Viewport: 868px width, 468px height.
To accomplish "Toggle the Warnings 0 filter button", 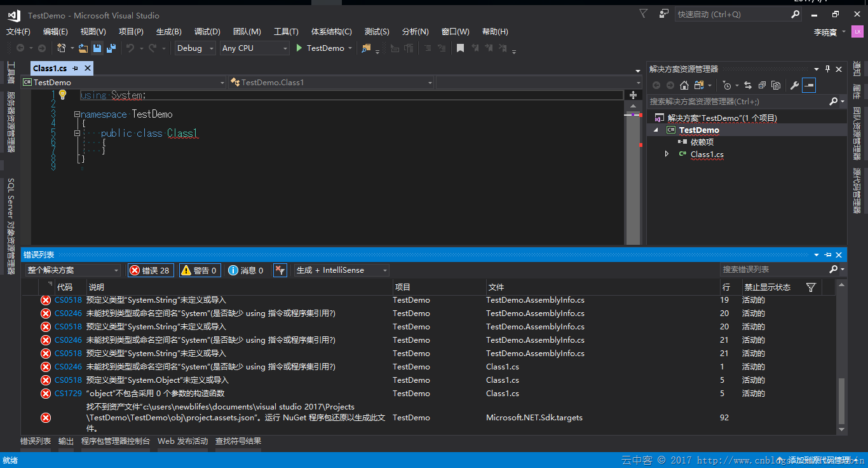I will click(200, 270).
